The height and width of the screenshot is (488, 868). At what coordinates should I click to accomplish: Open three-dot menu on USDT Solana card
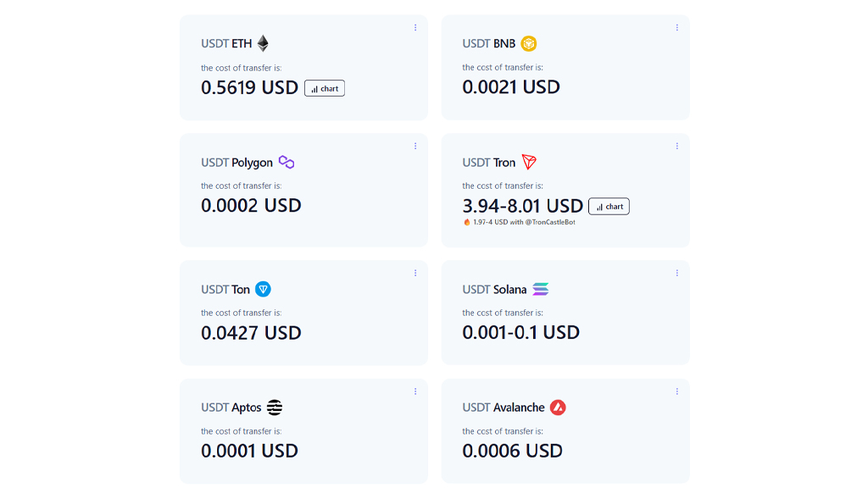tap(677, 273)
